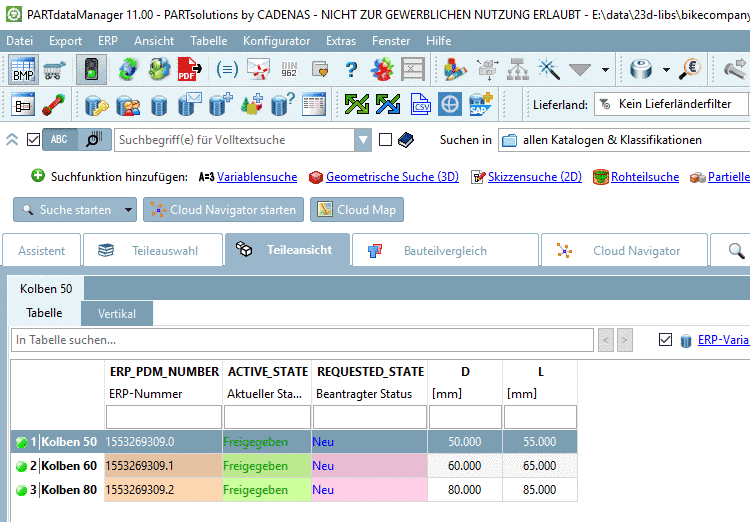Click the database with envelope icon
Screen dimensions: 750x522
pos(189,104)
